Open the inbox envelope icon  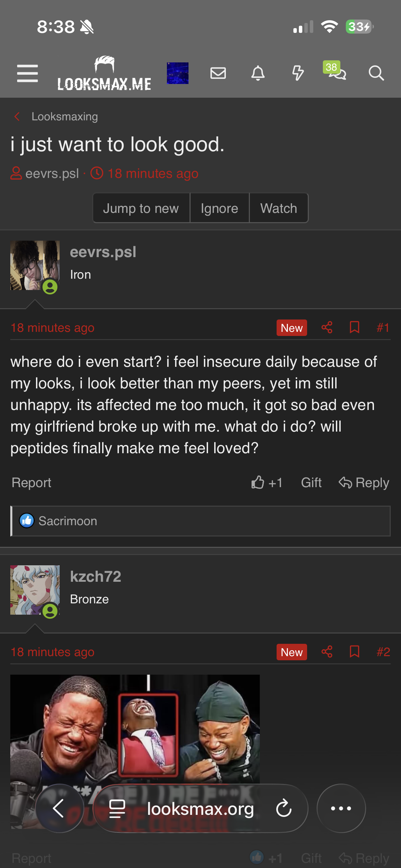pyautogui.click(x=218, y=73)
